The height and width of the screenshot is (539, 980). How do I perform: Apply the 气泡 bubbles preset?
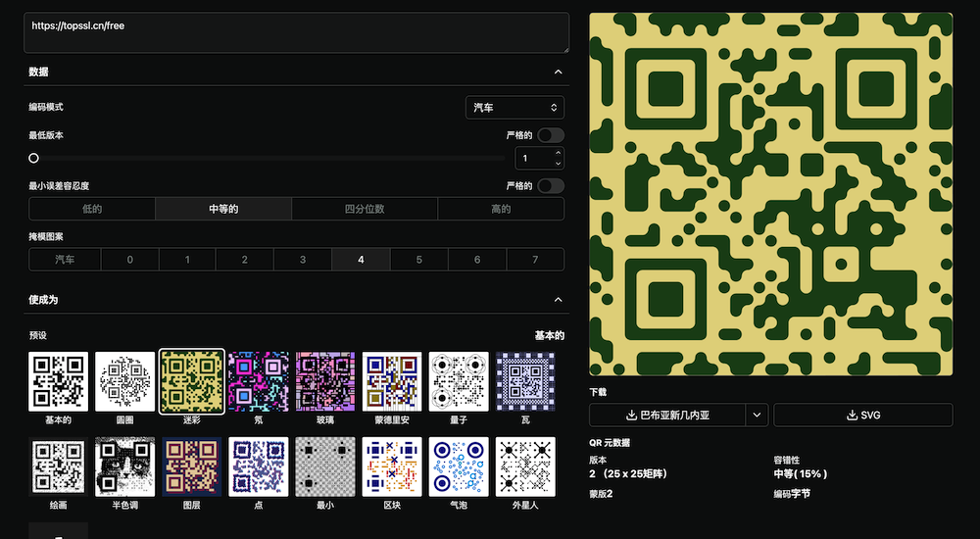click(x=459, y=466)
